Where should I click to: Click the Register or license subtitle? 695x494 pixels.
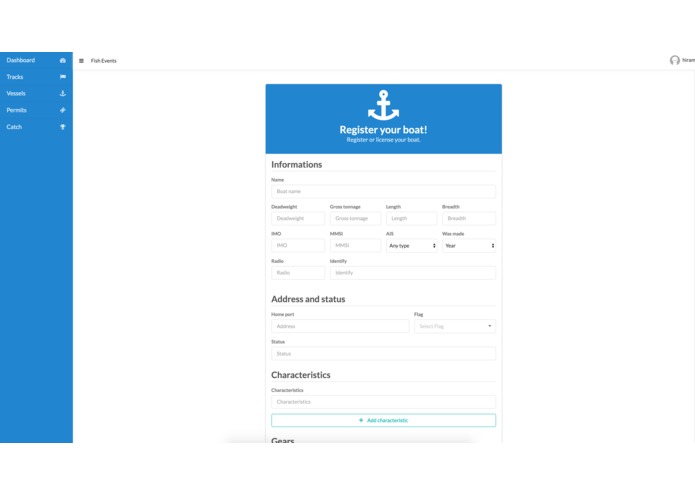pos(383,140)
